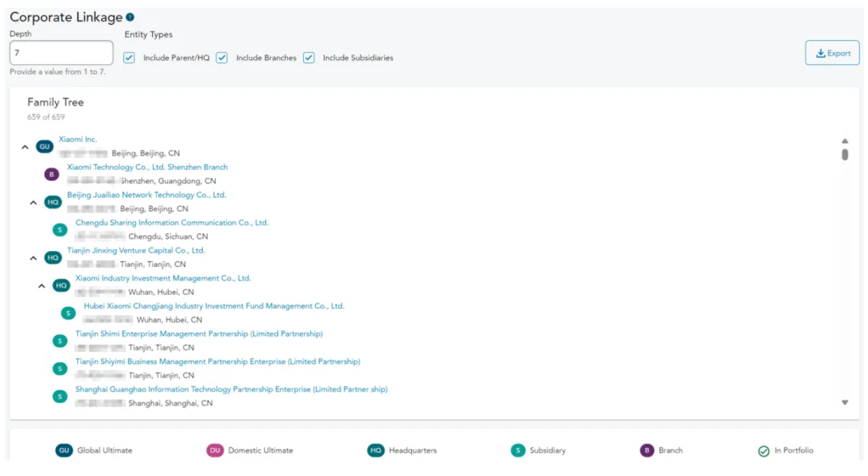Click S badge for Tianjin Shiyimi Business Management

click(60, 369)
